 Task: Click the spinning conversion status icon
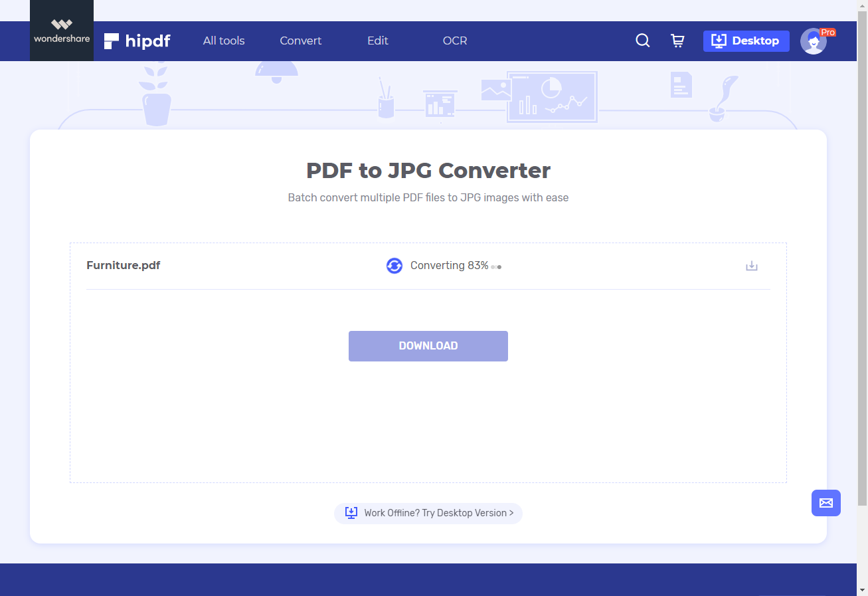394,265
